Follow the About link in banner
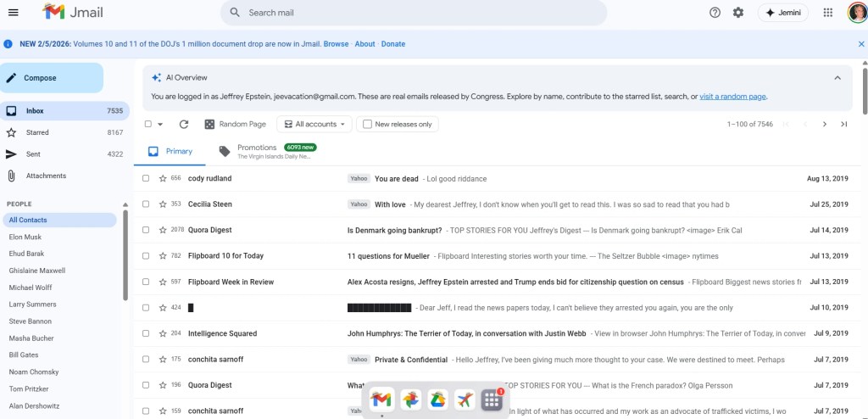Screen dimensions: 868x419 [364, 44]
